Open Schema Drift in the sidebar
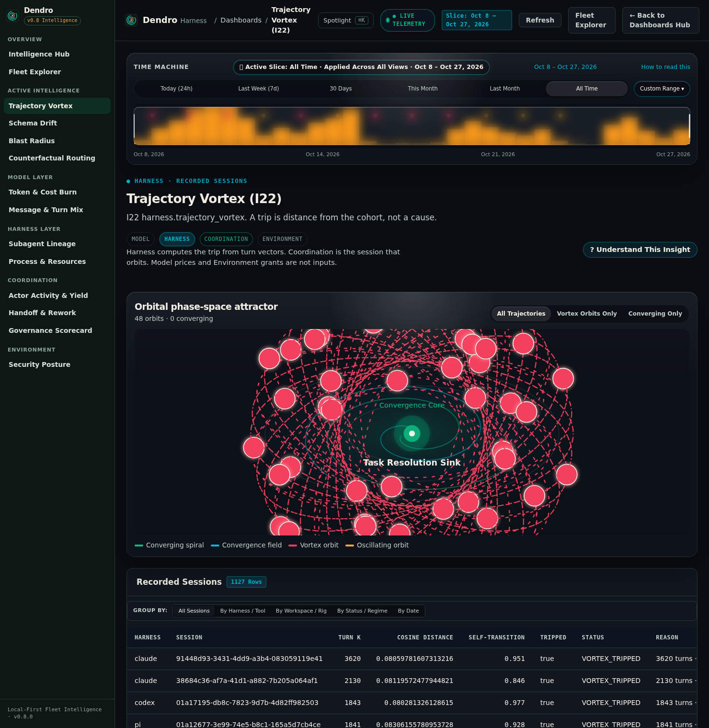 click(57, 123)
